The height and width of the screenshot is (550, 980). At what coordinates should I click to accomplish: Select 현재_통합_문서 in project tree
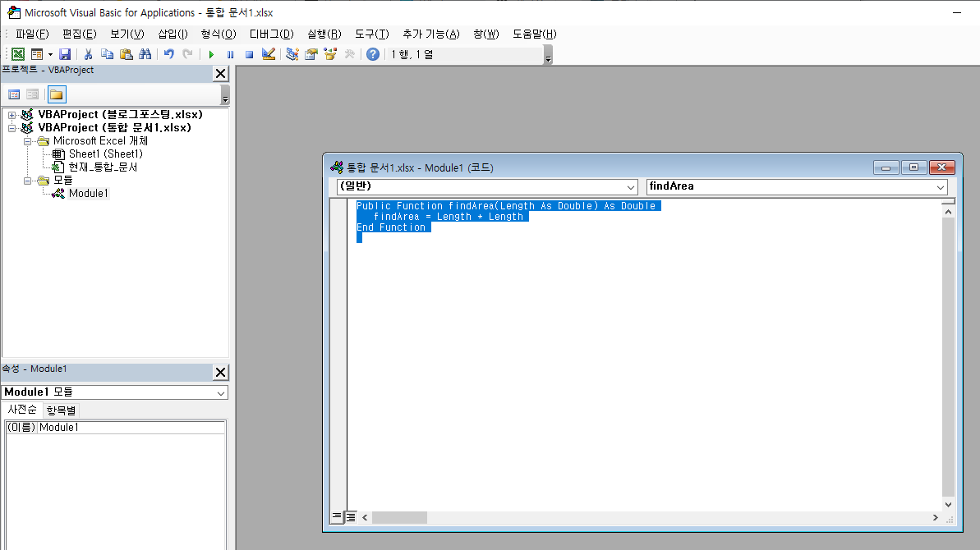tap(103, 167)
